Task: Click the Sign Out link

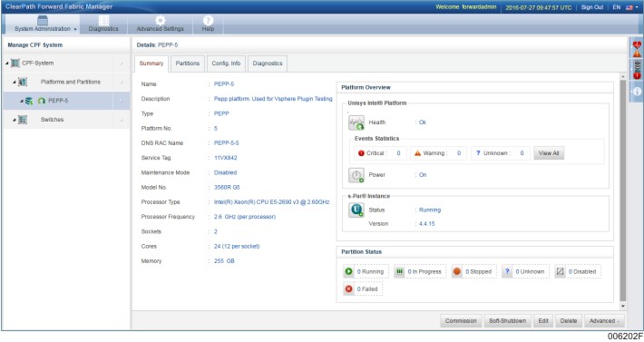Action: pyautogui.click(x=591, y=7)
